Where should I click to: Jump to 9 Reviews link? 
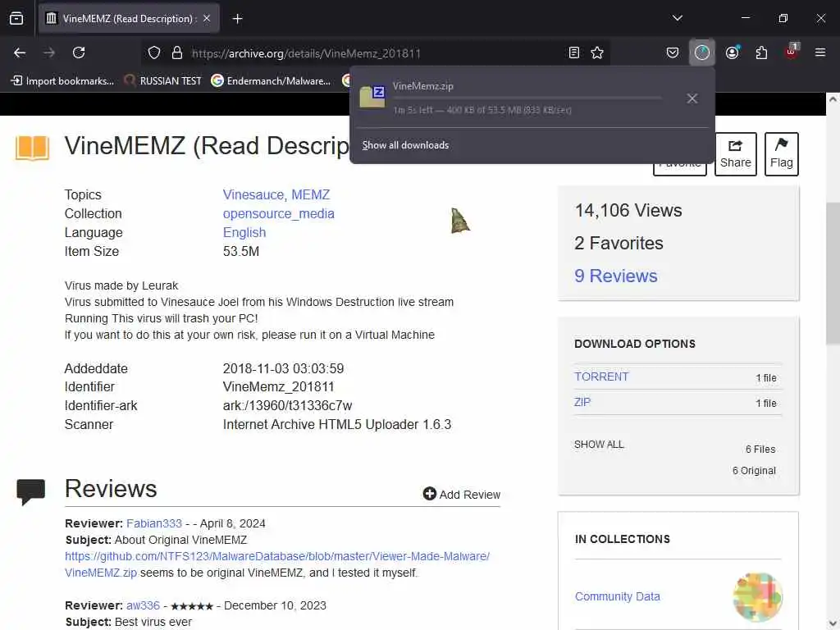pos(616,276)
